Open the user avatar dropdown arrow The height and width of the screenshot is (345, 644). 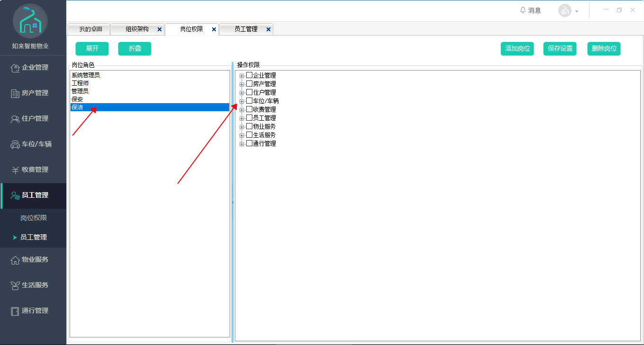point(577,11)
